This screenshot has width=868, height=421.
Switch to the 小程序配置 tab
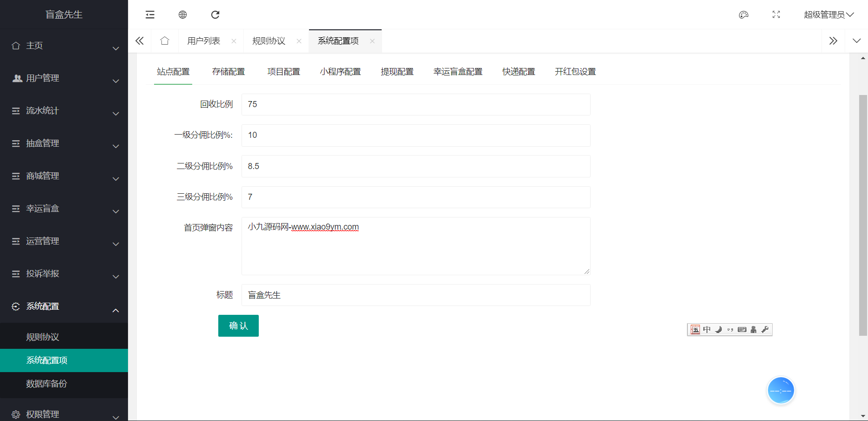[341, 72]
